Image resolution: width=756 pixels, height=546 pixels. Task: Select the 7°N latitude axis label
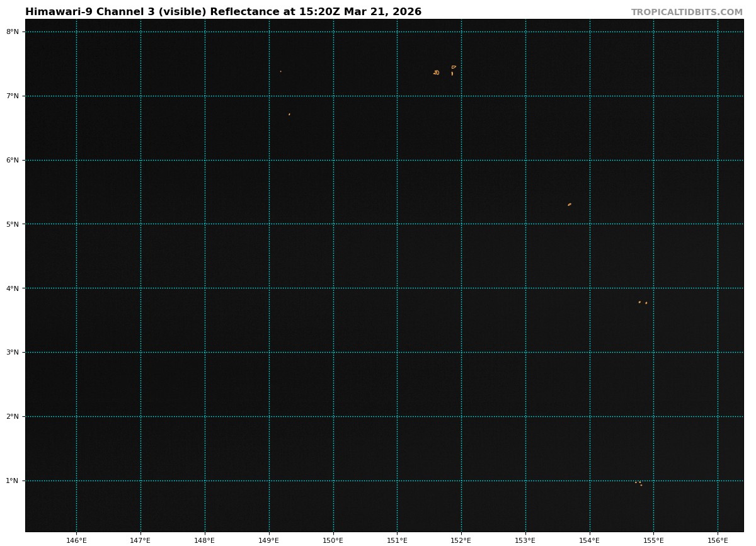[x=13, y=96]
